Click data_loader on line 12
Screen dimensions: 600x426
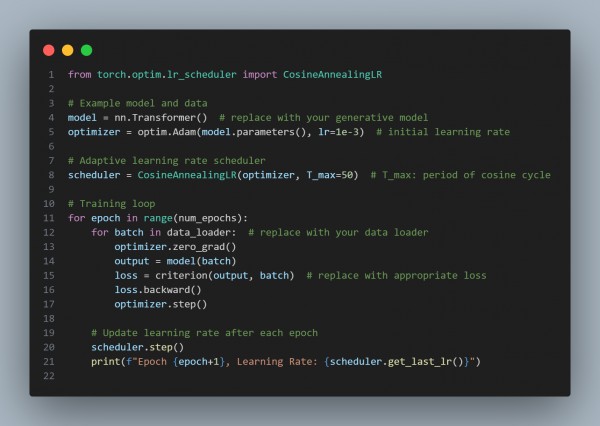199,232
